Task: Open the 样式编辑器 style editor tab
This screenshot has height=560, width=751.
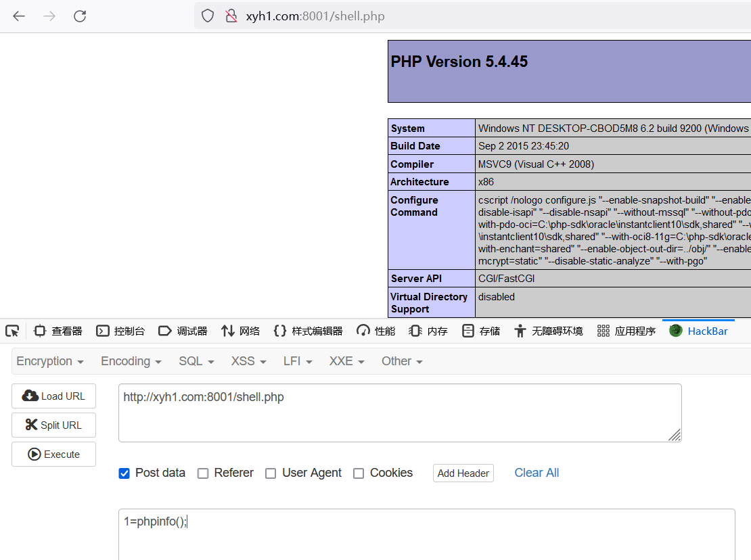Action: coord(308,331)
